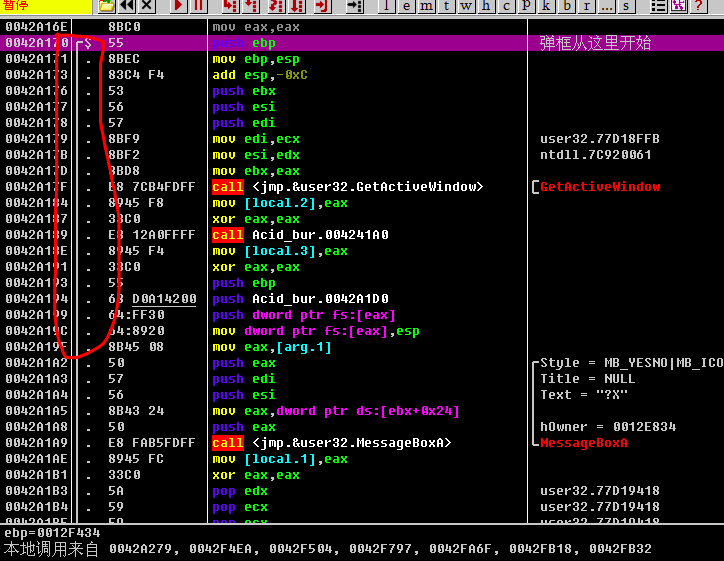Select the 'push ebx' instruction
This screenshot has height=561, width=724.
click(x=244, y=91)
